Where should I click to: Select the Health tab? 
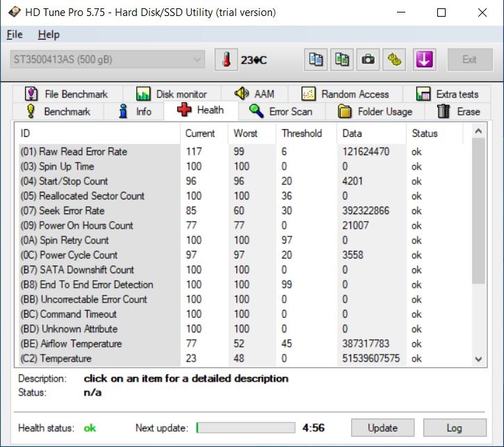click(x=201, y=111)
